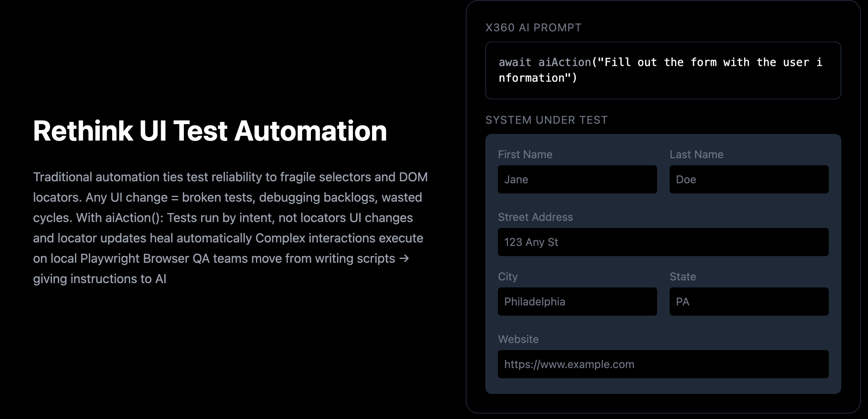Click the arrow symbol in the description text

405,258
